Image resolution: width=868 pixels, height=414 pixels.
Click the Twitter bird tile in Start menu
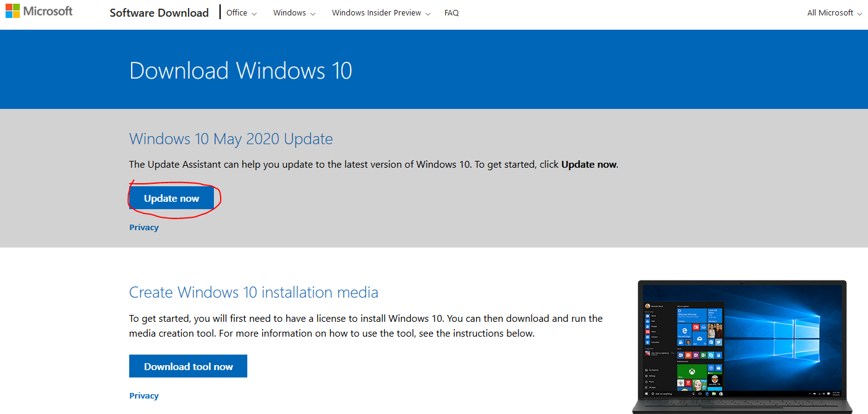coord(718,342)
